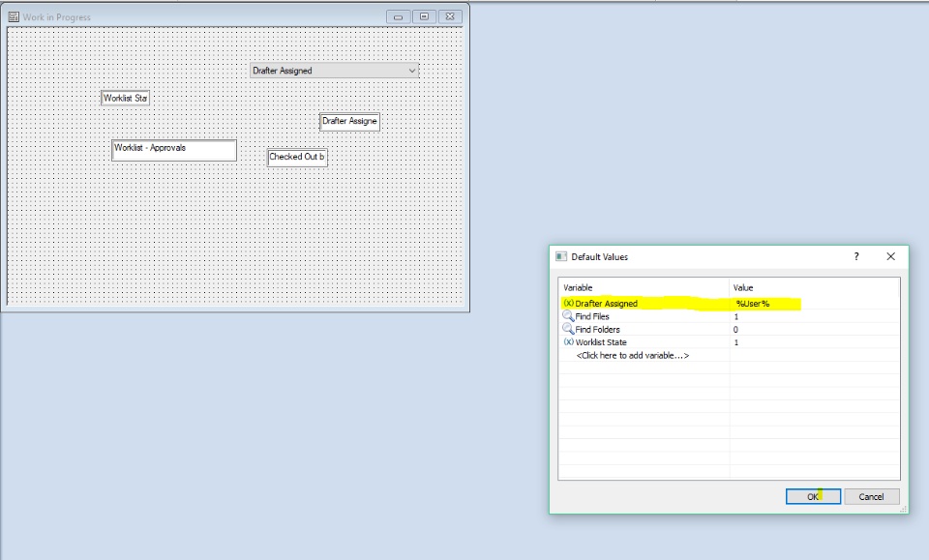The image size is (929, 560).
Task: Click the value 1 for Worklist State
Action: tap(736, 342)
